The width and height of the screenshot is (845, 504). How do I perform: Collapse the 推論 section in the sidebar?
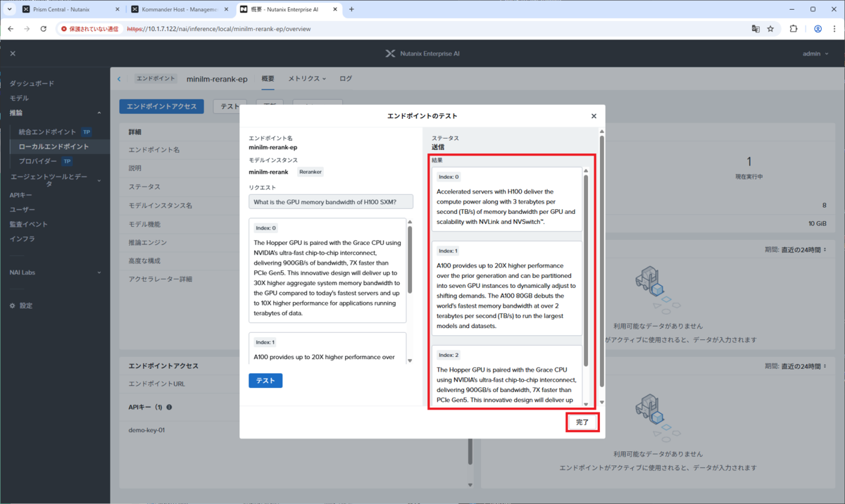coord(55,113)
